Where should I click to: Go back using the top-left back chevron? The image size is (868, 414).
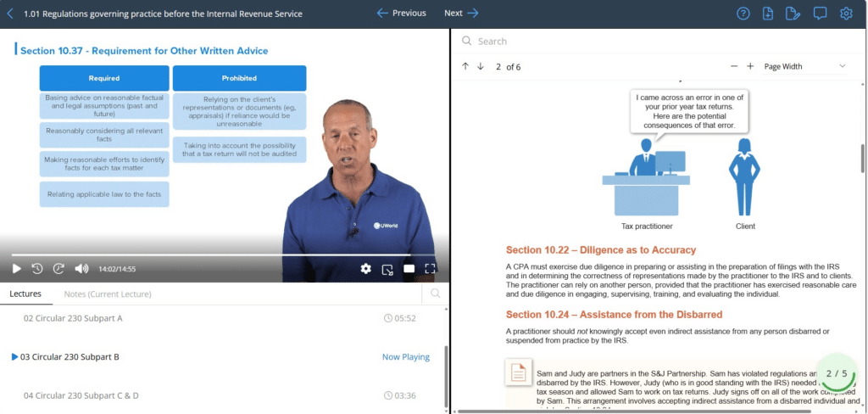[x=10, y=14]
